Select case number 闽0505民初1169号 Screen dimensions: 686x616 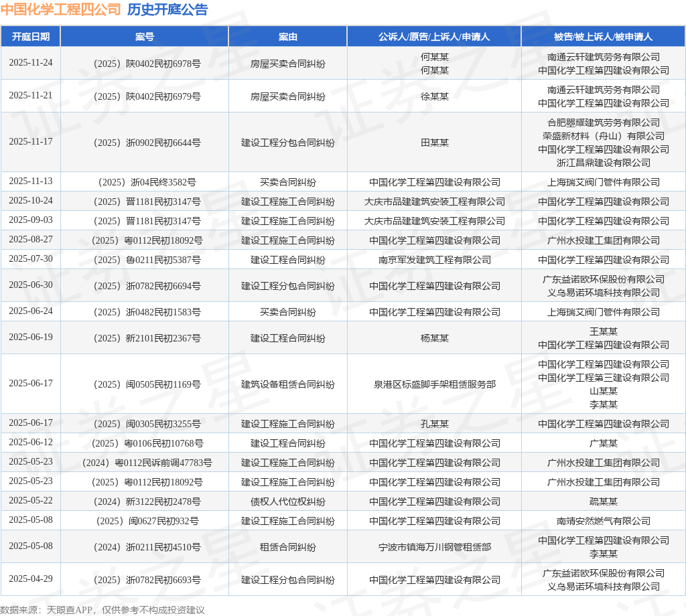tap(147, 385)
